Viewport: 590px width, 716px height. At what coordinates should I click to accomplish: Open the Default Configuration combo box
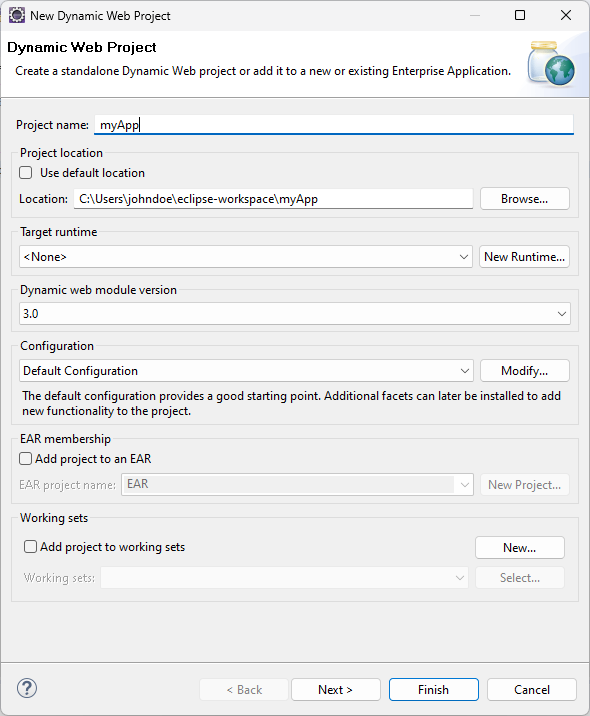[x=246, y=371]
